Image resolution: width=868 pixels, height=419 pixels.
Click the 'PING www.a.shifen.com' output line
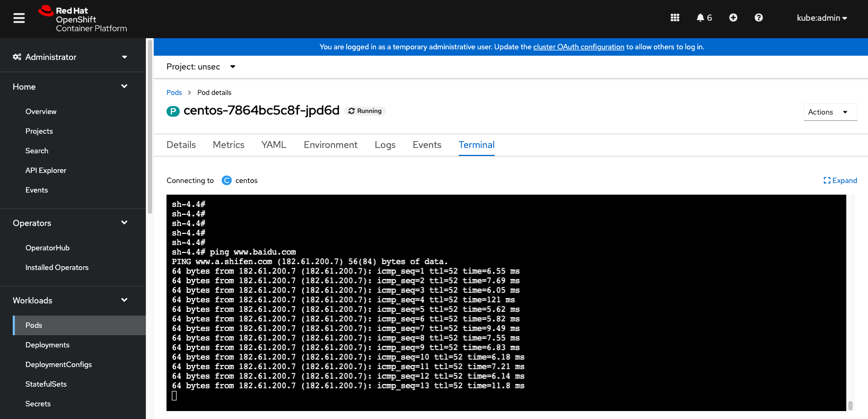tap(310, 261)
